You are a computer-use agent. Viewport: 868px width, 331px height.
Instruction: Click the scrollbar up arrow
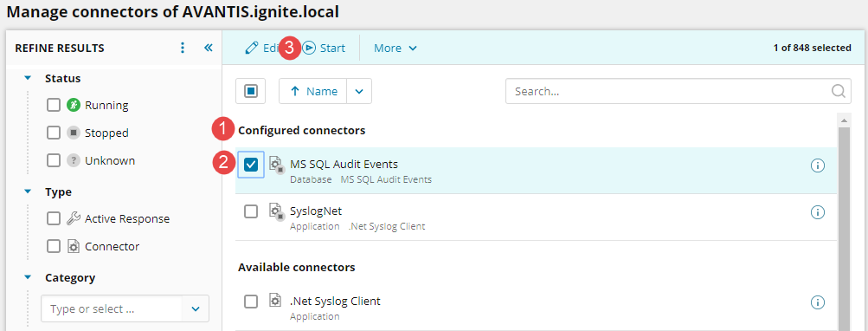(x=844, y=120)
